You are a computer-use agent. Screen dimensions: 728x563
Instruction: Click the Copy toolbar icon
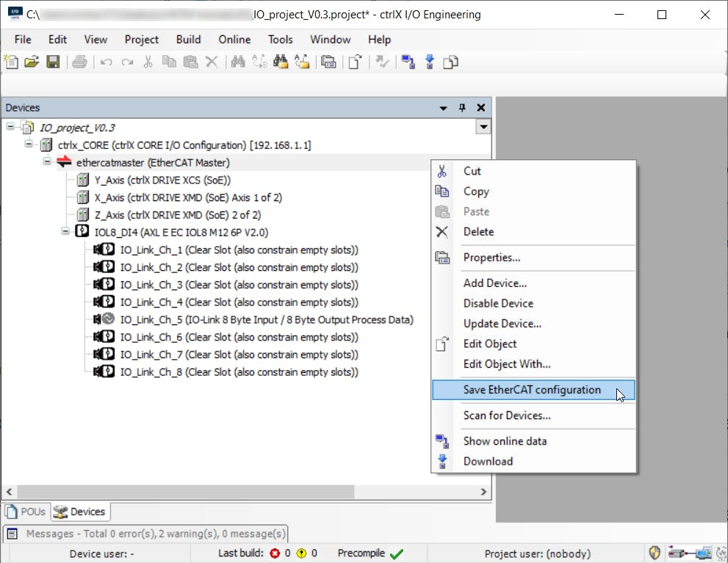tap(169, 62)
